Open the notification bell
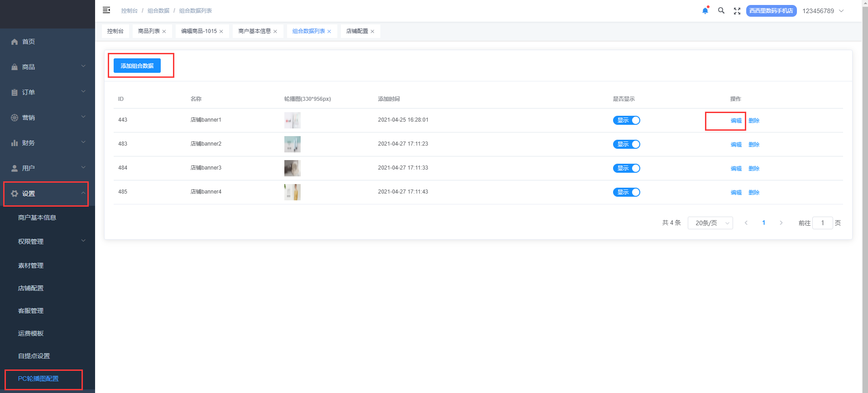Image resolution: width=868 pixels, height=393 pixels. click(x=705, y=11)
